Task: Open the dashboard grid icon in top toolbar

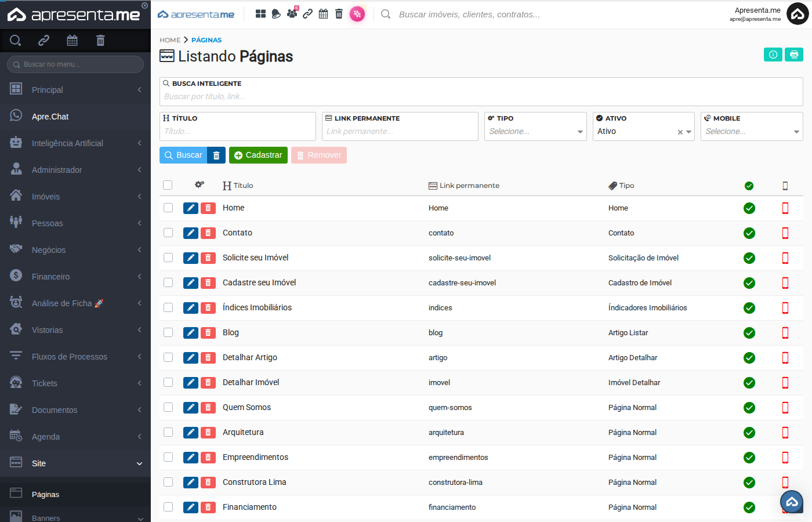Action: [260, 14]
